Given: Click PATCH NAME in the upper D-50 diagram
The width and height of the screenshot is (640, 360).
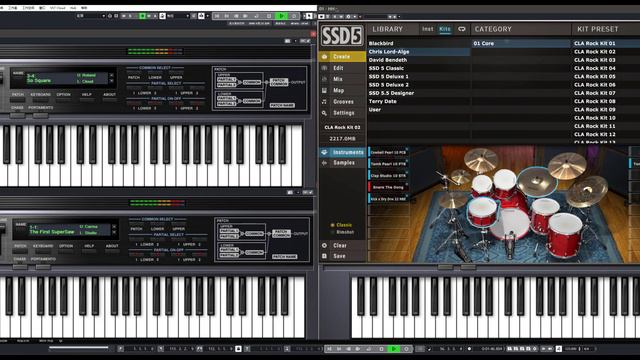Looking at the screenshot, I should (282, 105).
